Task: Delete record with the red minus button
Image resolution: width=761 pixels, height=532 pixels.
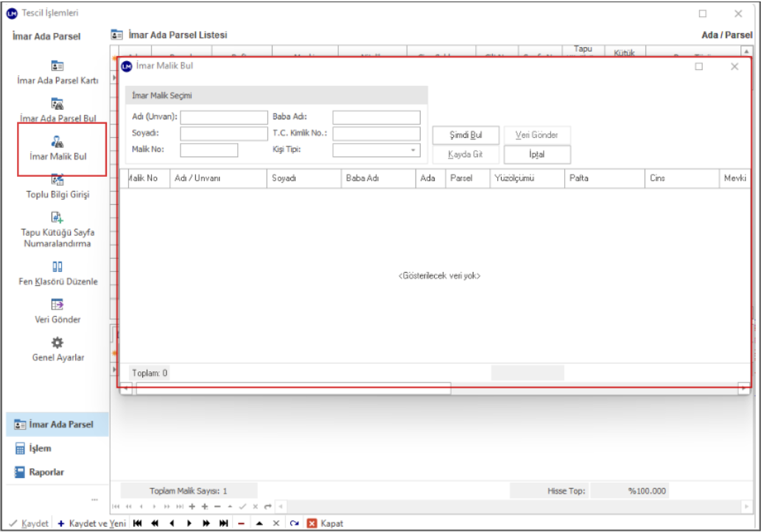Action: pyautogui.click(x=241, y=523)
